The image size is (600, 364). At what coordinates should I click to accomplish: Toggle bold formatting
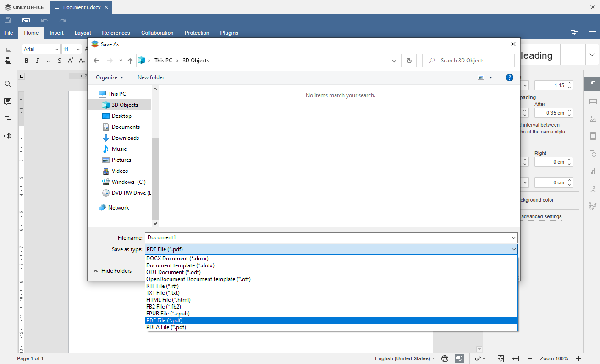(26, 61)
